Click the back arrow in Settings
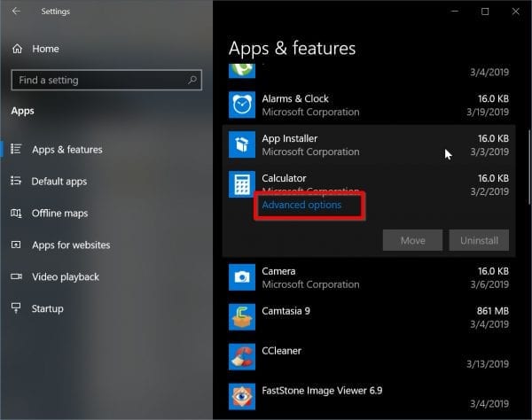 tap(16, 12)
